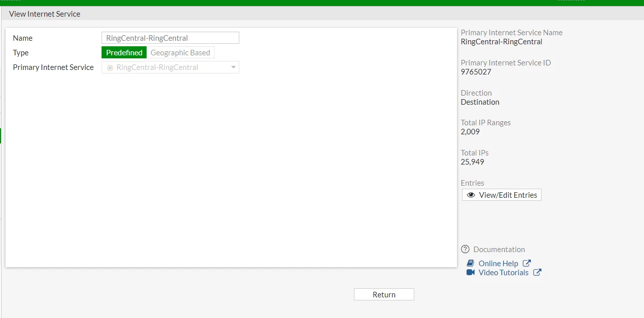The width and height of the screenshot is (644, 318).
Task: Click the Entries label
Action: pyautogui.click(x=473, y=183)
